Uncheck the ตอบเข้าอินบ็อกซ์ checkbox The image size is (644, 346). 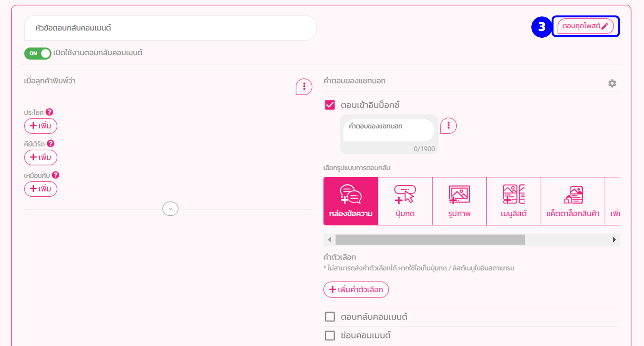[329, 105]
